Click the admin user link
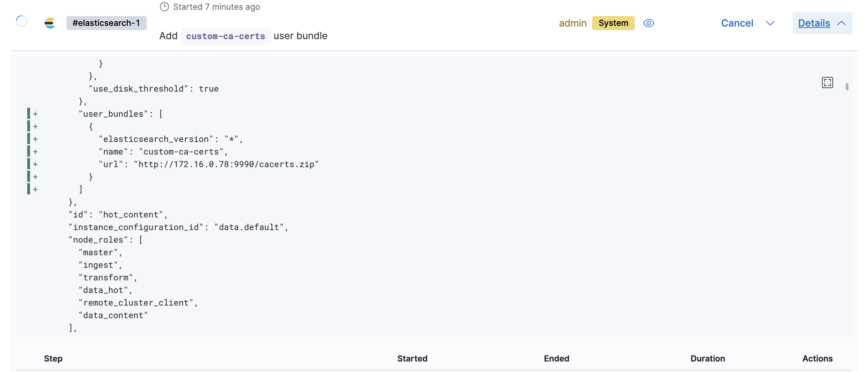Screen dimensions: 868x372 [573, 23]
